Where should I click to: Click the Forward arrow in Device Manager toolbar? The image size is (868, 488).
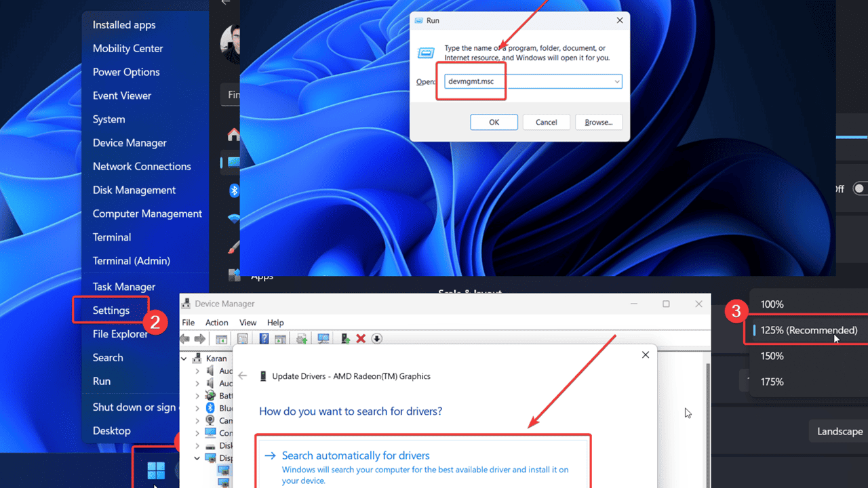(200, 339)
